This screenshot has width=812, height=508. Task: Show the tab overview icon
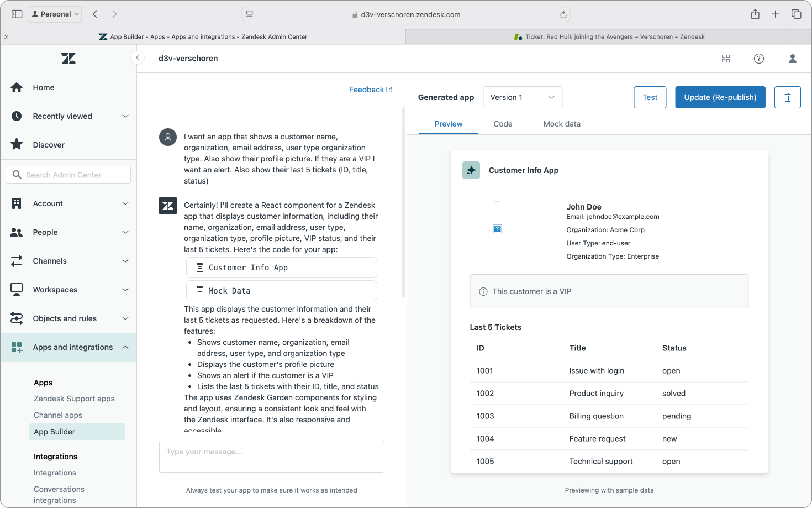(797, 14)
